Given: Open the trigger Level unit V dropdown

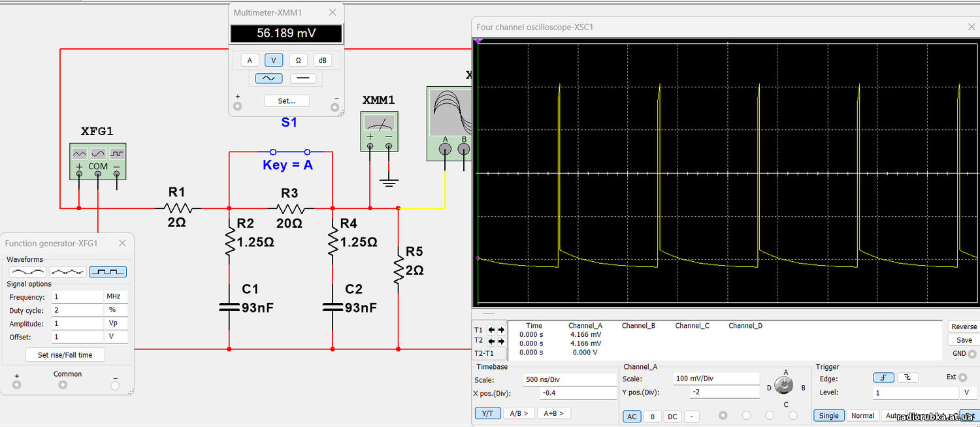Looking at the screenshot, I should point(968,392).
